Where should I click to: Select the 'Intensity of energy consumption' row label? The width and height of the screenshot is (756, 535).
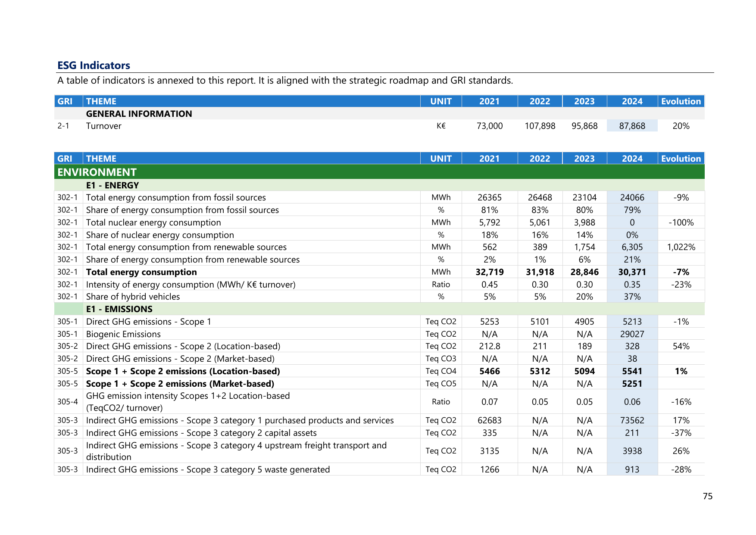pos(191,285)
